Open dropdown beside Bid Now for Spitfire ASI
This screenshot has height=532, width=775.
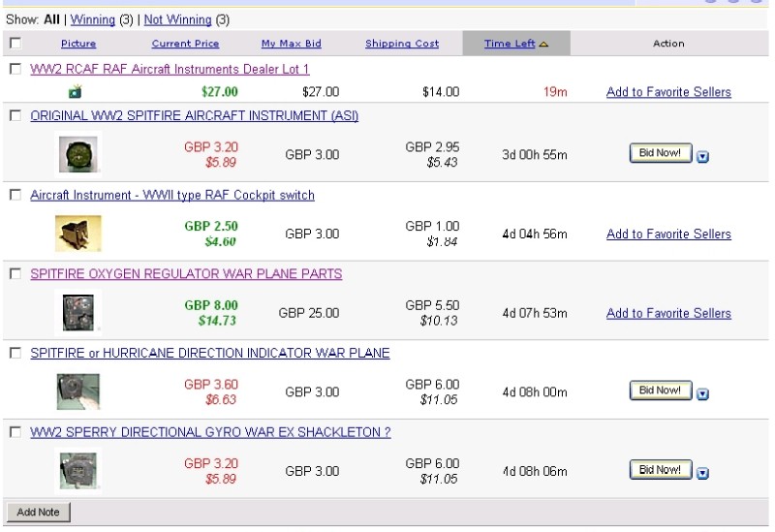(702, 157)
